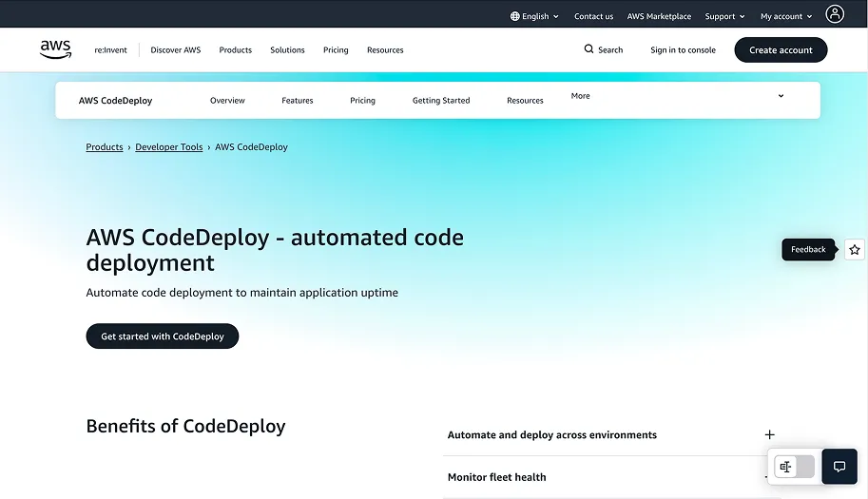This screenshot has width=868, height=499.
Task: Open the My account dropdown
Action: [786, 16]
